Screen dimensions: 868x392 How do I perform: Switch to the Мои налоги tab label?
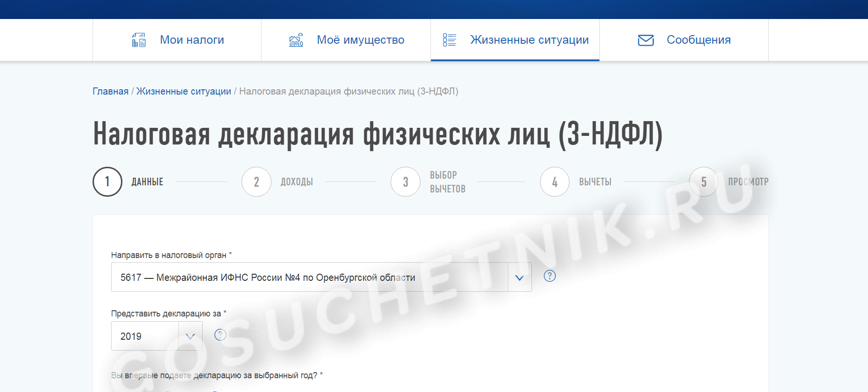(192, 40)
